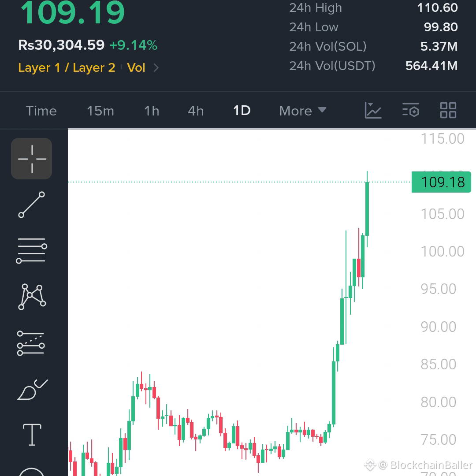Screen dimensions: 476x476
Task: Click the 24h Vol(USDT) value 564.41M
Action: [431, 66]
